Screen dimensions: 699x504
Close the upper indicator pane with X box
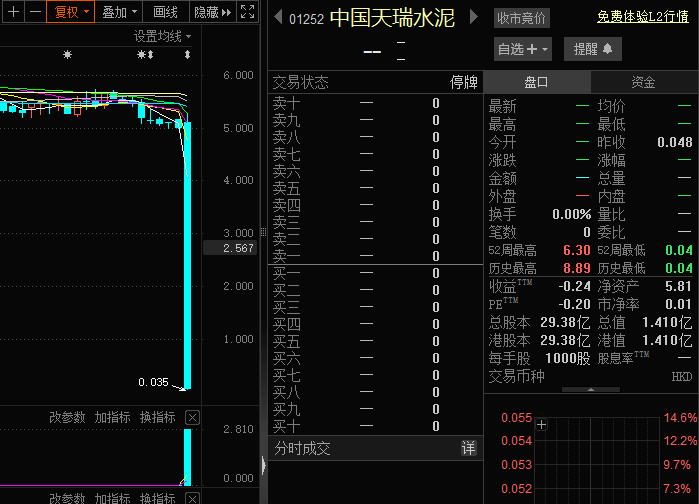193,417
